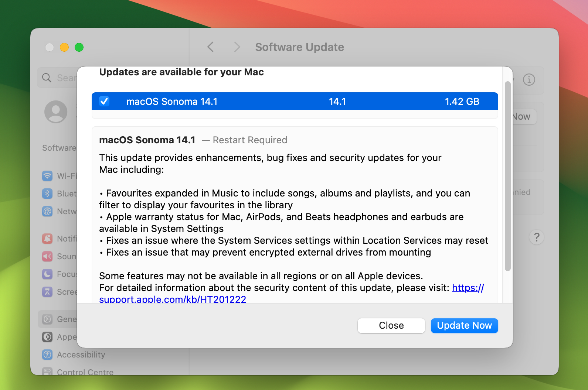Click the encrypted external drives fix bullet
The width and height of the screenshot is (588, 390).
coord(265,252)
